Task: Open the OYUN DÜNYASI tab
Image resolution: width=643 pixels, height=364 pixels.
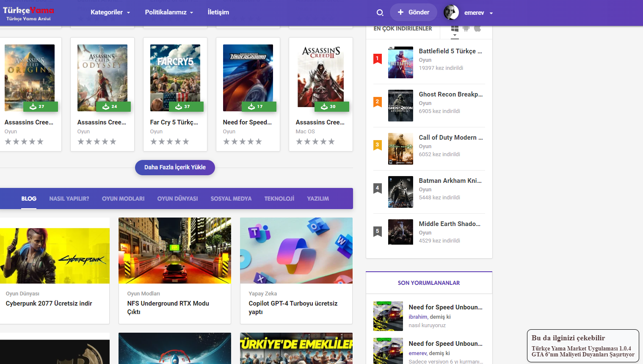Action: (x=178, y=199)
